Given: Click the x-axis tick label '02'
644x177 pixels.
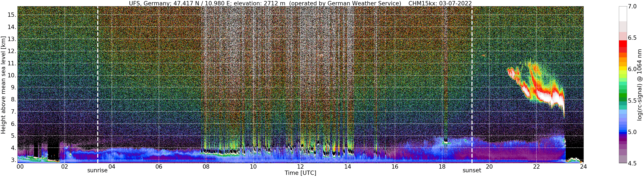Looking at the screenshot, I should click(x=65, y=166).
